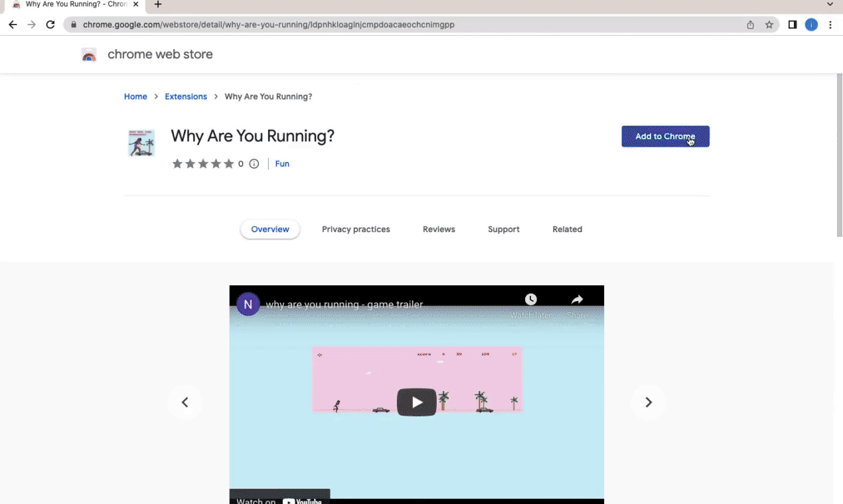Click the channel avatar N in the video
The image size is (843, 504).
[248, 304]
